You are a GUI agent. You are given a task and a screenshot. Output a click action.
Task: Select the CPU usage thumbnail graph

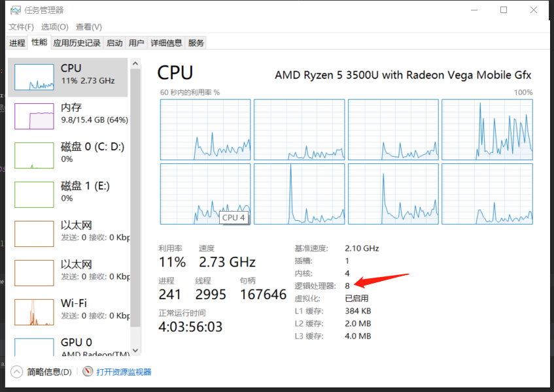[34, 77]
